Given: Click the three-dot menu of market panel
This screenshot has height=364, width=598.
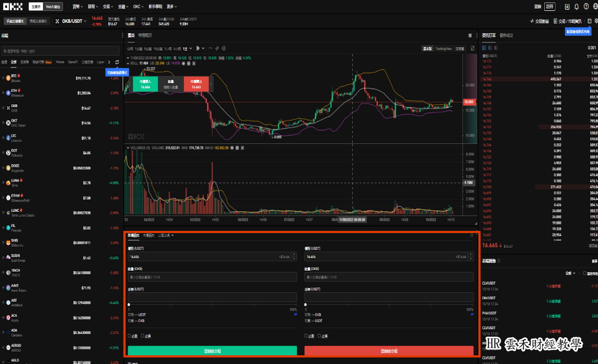Looking at the screenshot, I should coord(122,35).
